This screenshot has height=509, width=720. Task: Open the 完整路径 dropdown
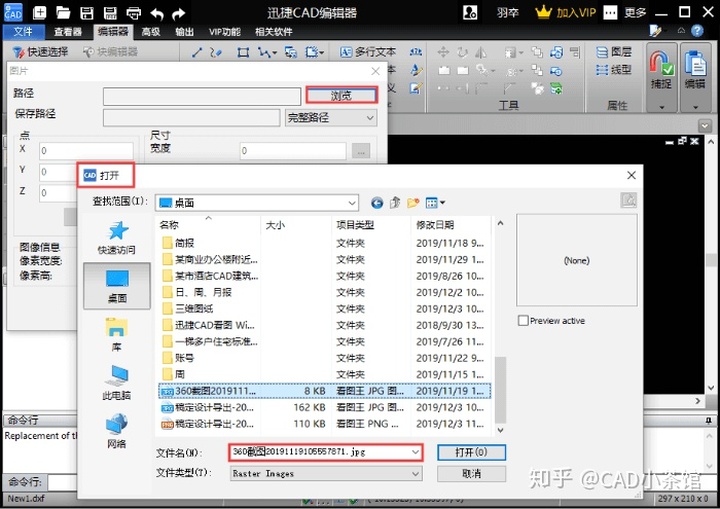[331, 118]
